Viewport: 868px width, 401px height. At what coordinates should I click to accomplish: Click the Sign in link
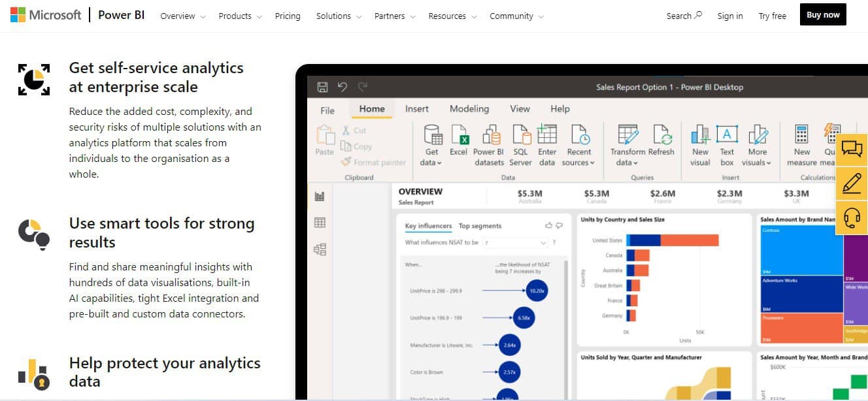click(x=730, y=16)
